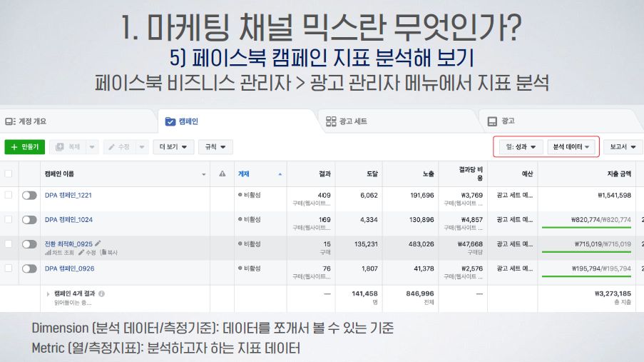
Task: Click 차트 조회 chart view under 전환 최적화_0925
Action: pos(60,253)
